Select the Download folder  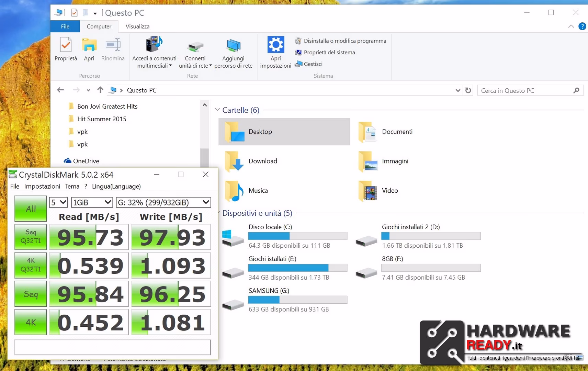coord(251,161)
